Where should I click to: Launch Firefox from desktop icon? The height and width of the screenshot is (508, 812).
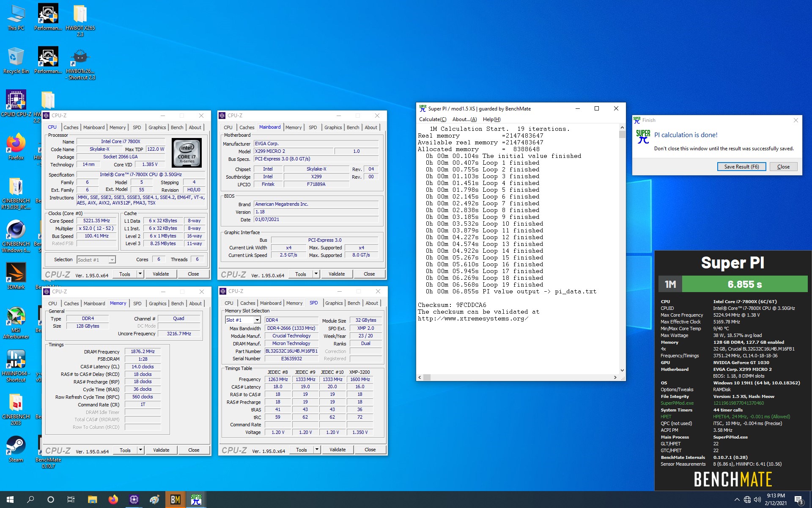tap(16, 147)
